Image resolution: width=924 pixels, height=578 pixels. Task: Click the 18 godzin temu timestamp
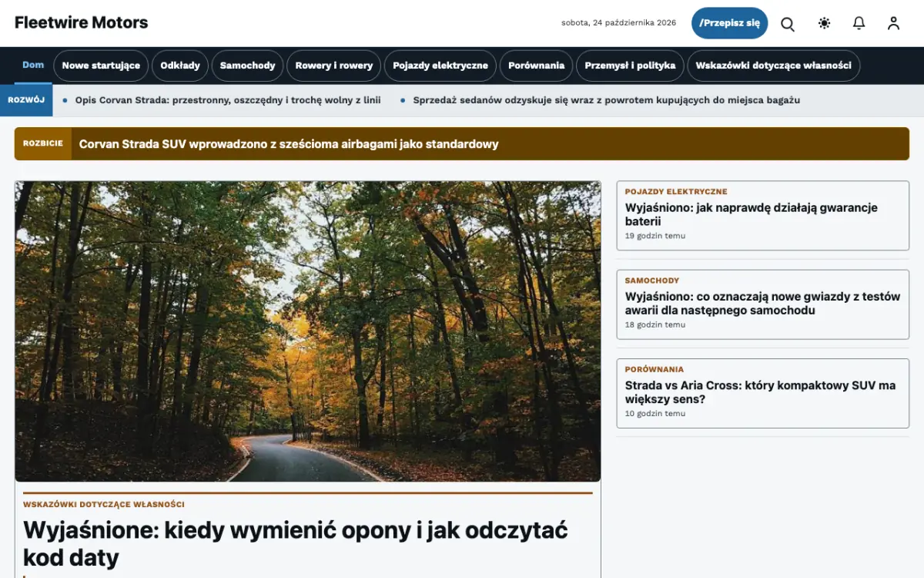[655, 324]
